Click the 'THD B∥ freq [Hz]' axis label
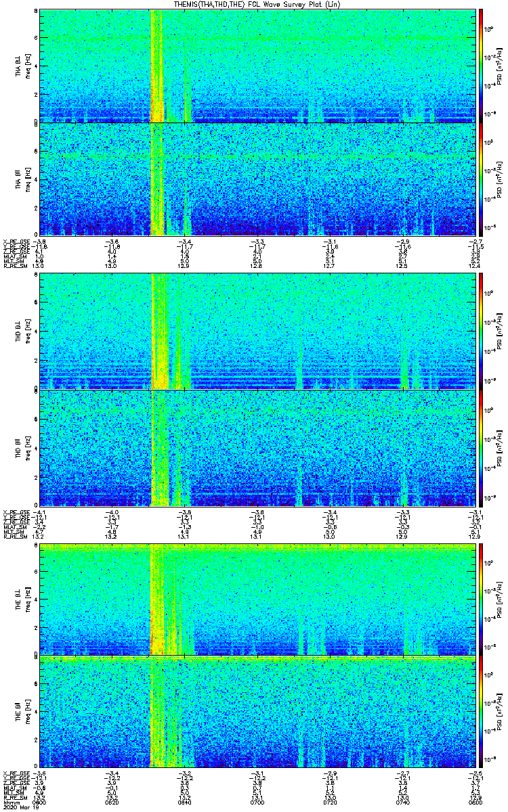 coord(23,447)
